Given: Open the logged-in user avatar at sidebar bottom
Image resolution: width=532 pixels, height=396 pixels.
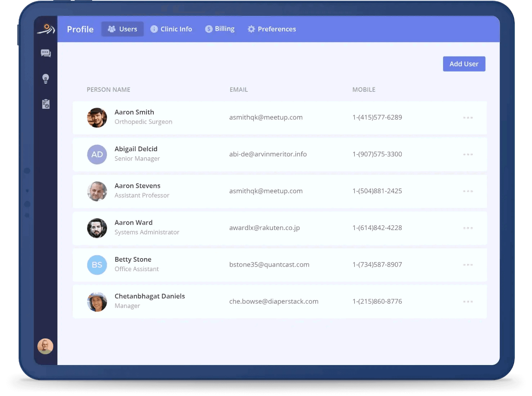Looking at the screenshot, I should pos(45,346).
